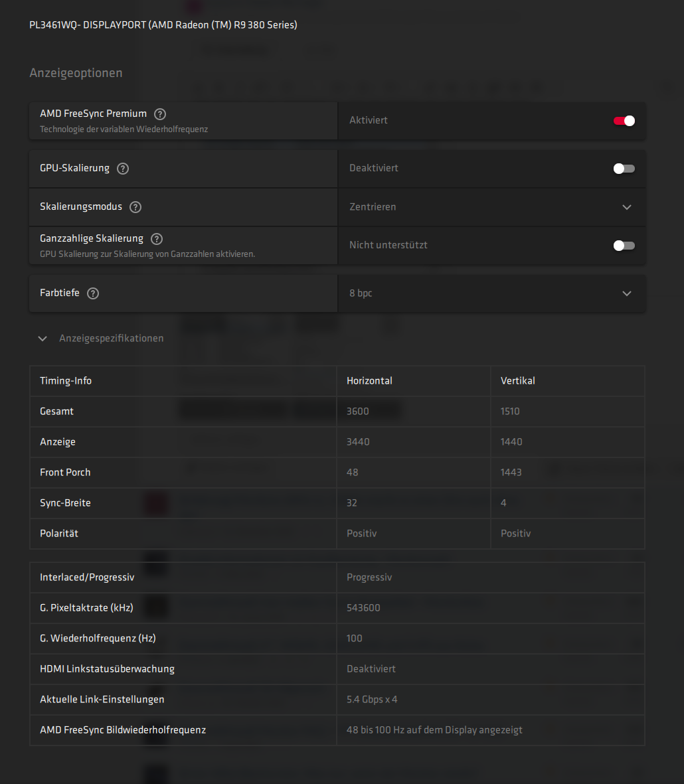Open help icon next to Farbtiefe
684x784 pixels.
93,293
